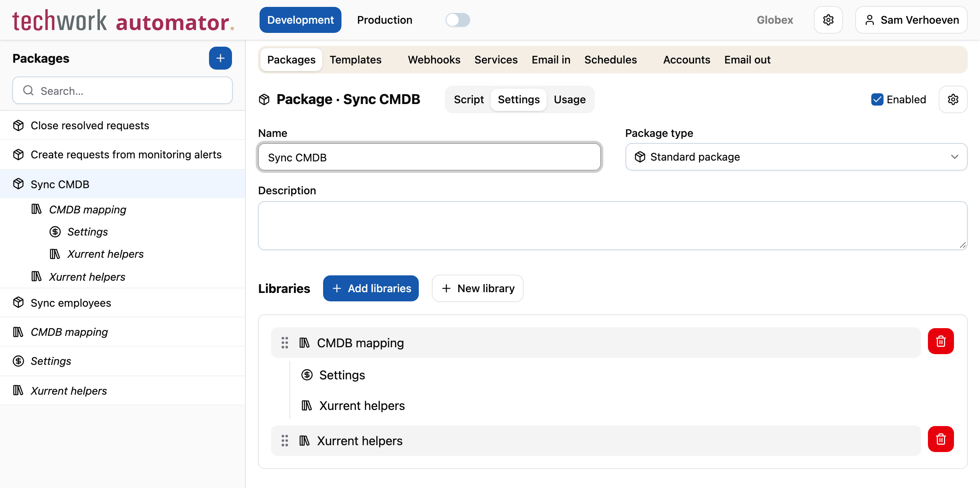Uncheck the Enabled checkbox
Image resolution: width=980 pixels, height=488 pixels.
pyautogui.click(x=877, y=99)
